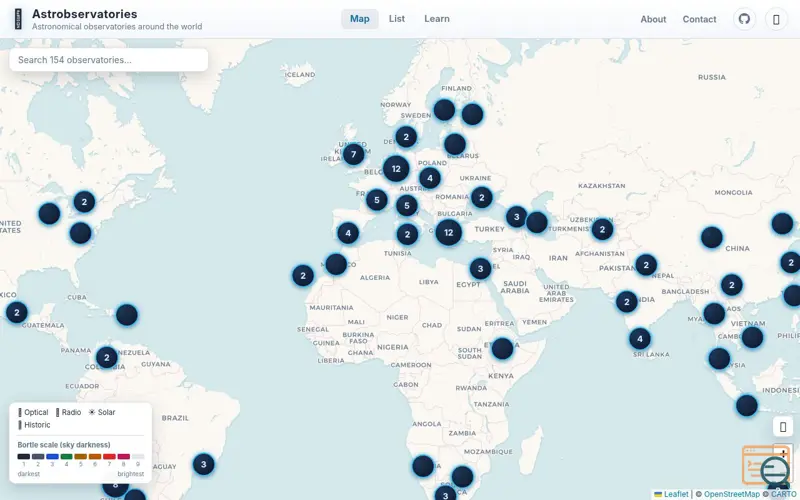This screenshot has height=500, width=800.
Task: Click the Astrobservatories logo icon
Action: 18,19
